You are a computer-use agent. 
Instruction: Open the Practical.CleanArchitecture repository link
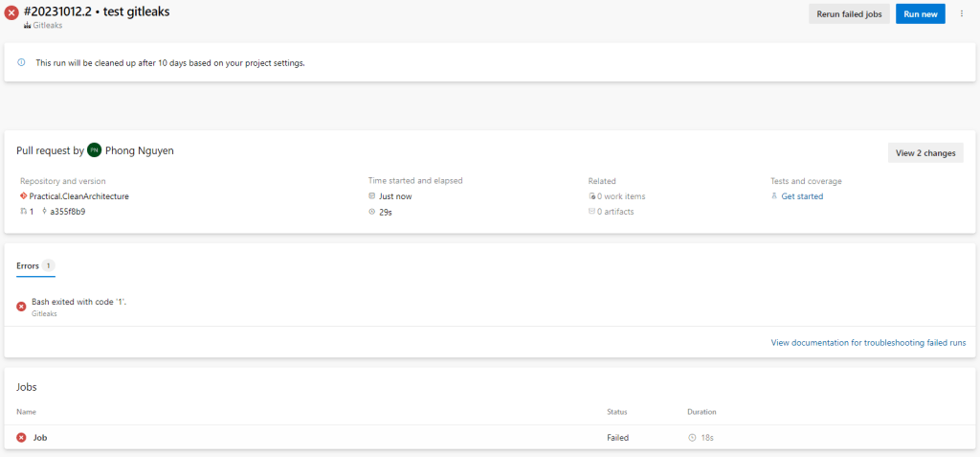tap(78, 196)
